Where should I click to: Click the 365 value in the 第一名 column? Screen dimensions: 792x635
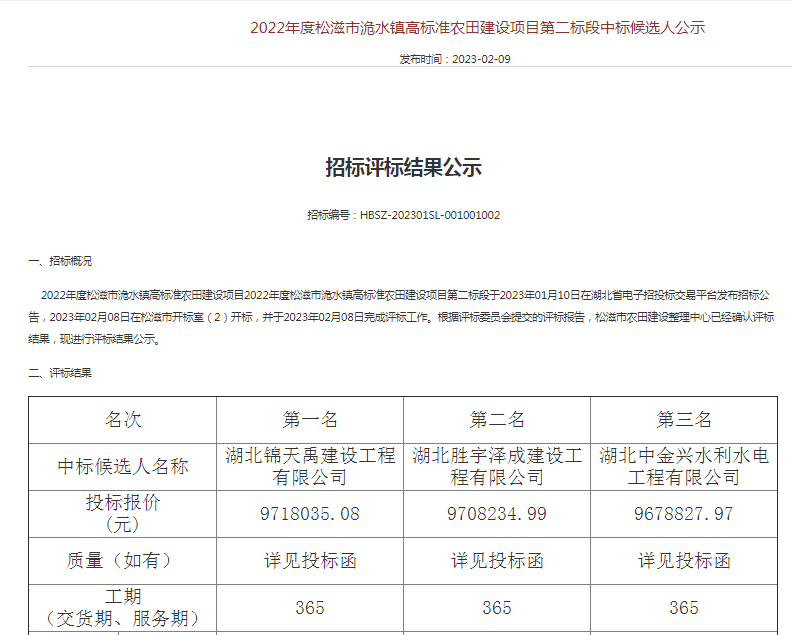(310, 608)
